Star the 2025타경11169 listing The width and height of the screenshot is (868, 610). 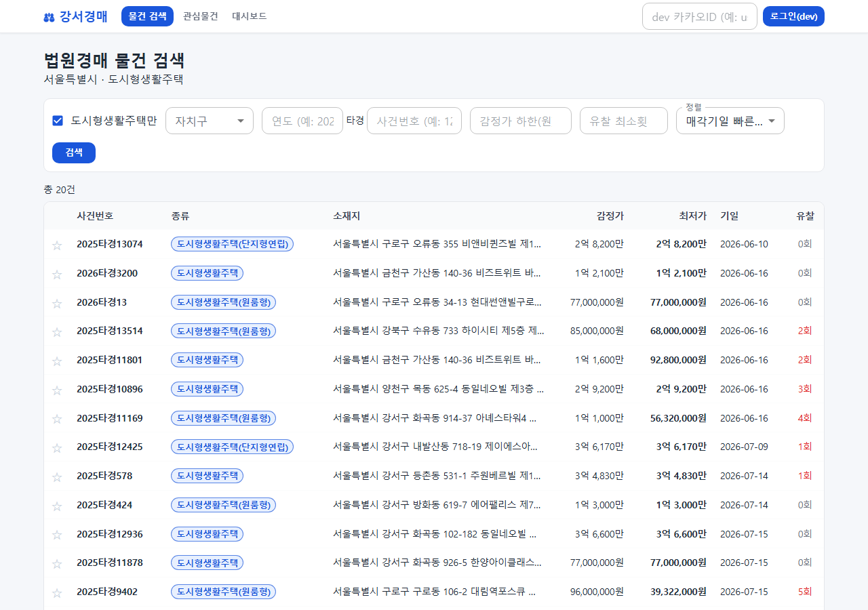tap(57, 420)
